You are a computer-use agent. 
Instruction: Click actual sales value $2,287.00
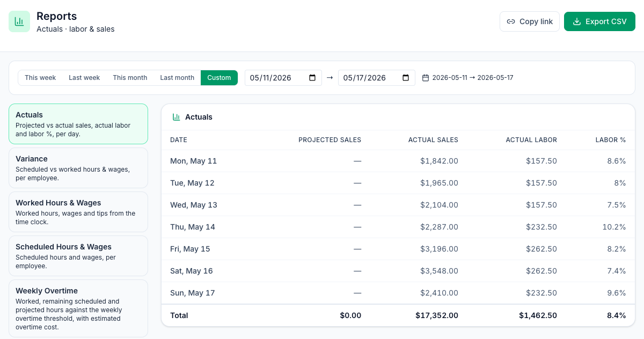(439, 227)
